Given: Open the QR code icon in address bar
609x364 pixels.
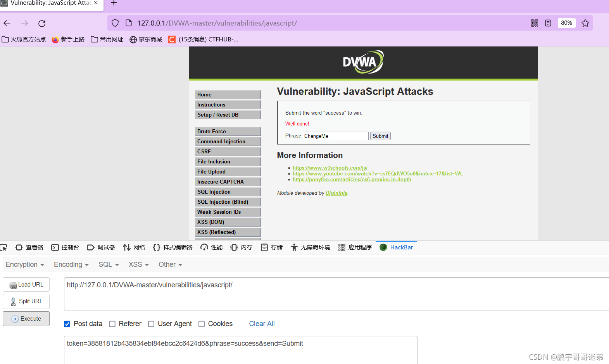Looking at the screenshot, I should (x=535, y=23).
